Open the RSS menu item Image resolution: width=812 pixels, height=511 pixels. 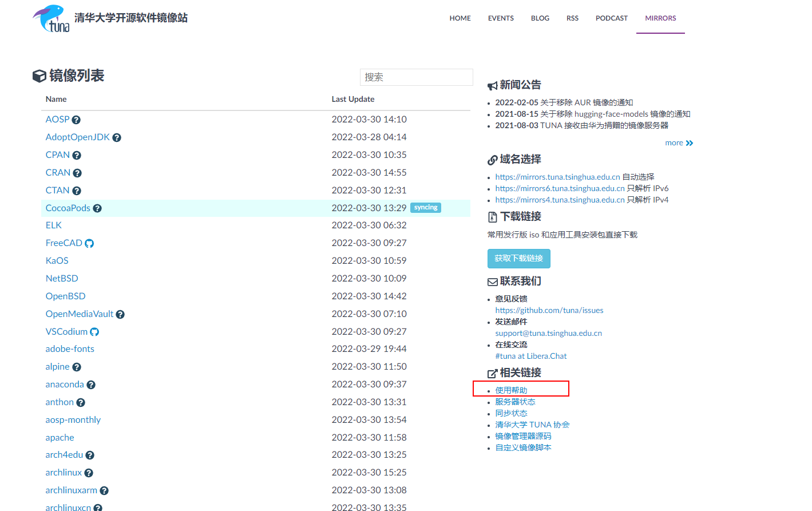point(572,18)
